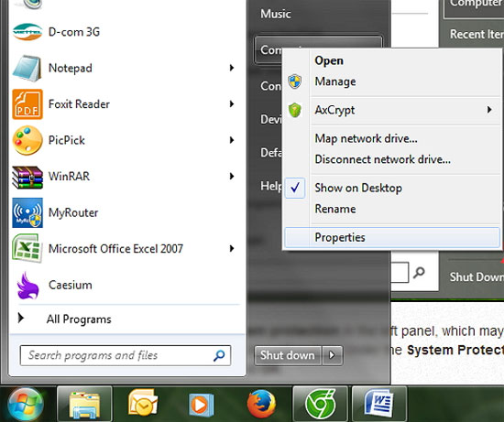Click Recent Items in background Start menu
Image resolution: width=504 pixels, height=422 pixels.
[477, 34]
